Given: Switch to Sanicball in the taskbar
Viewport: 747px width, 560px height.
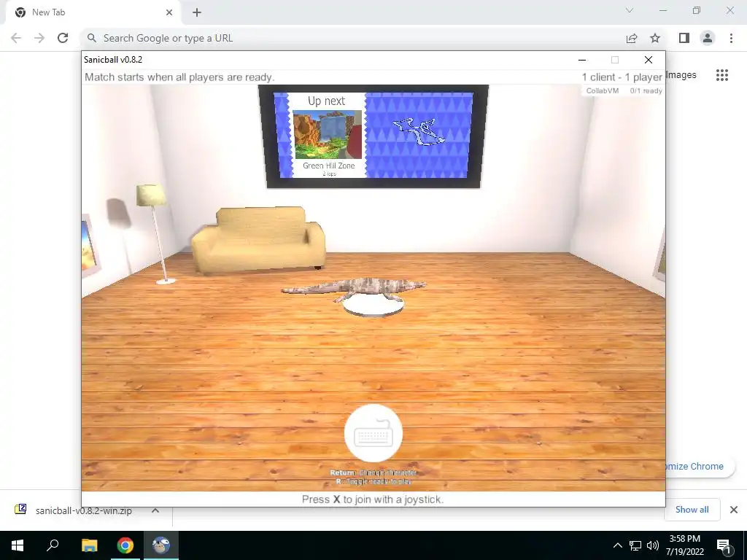Looking at the screenshot, I should pyautogui.click(x=161, y=545).
